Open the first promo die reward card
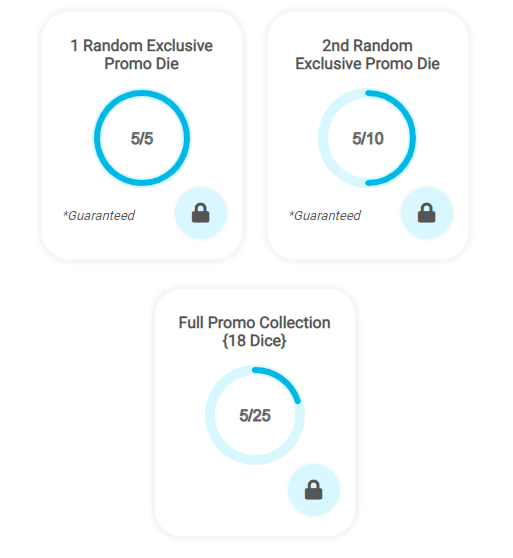The image size is (513, 558). (142, 135)
